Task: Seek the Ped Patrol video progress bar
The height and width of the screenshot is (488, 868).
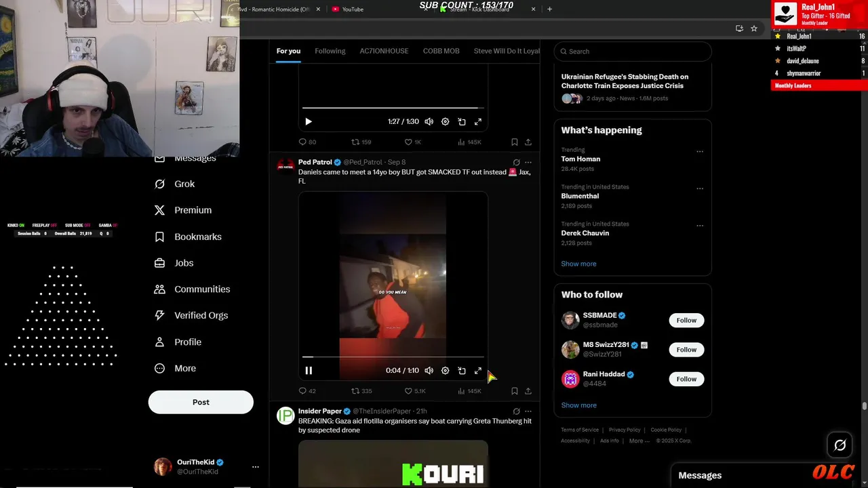Action: point(393,357)
